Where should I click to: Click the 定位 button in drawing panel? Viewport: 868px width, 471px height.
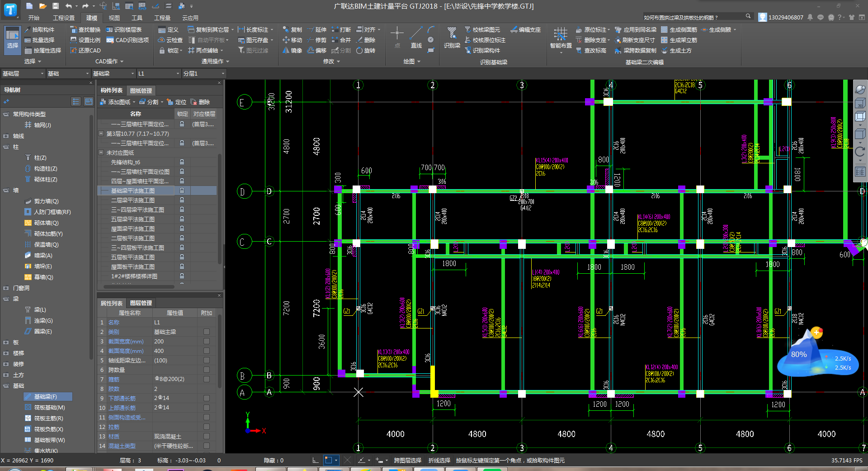pyautogui.click(x=176, y=102)
